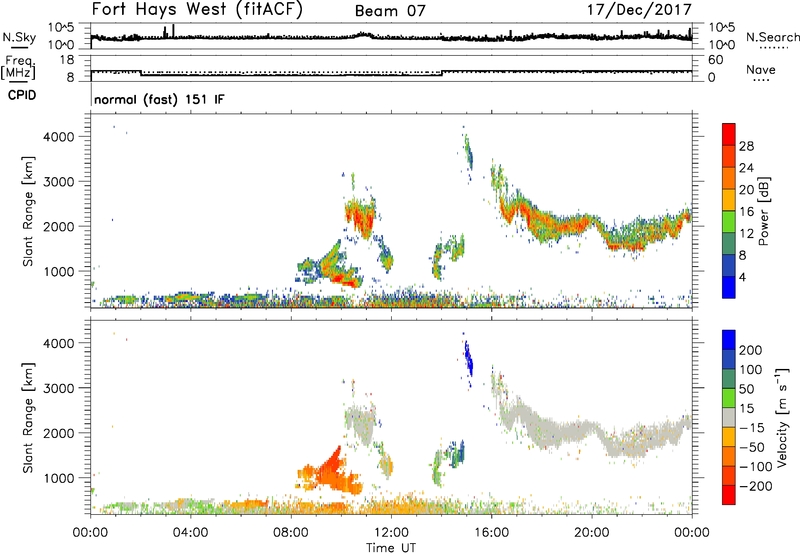The width and height of the screenshot is (800, 554).
Task: Click the gray band of the velocity color bar
Action: tap(729, 417)
